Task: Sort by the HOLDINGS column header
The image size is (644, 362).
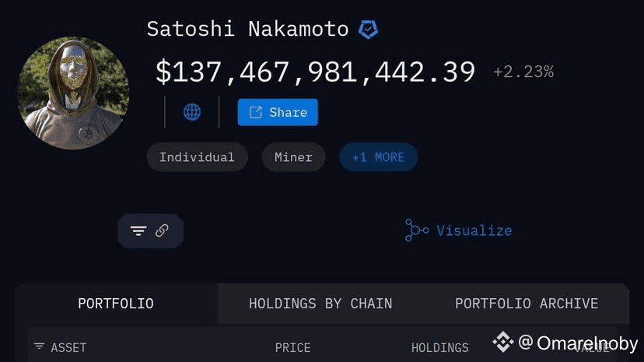Action: 439,347
